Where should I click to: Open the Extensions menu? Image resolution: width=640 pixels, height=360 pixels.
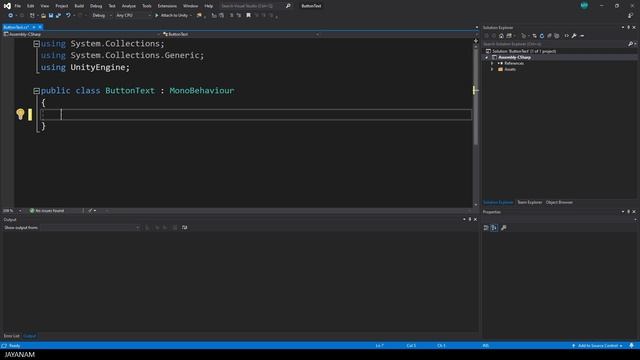point(167,6)
